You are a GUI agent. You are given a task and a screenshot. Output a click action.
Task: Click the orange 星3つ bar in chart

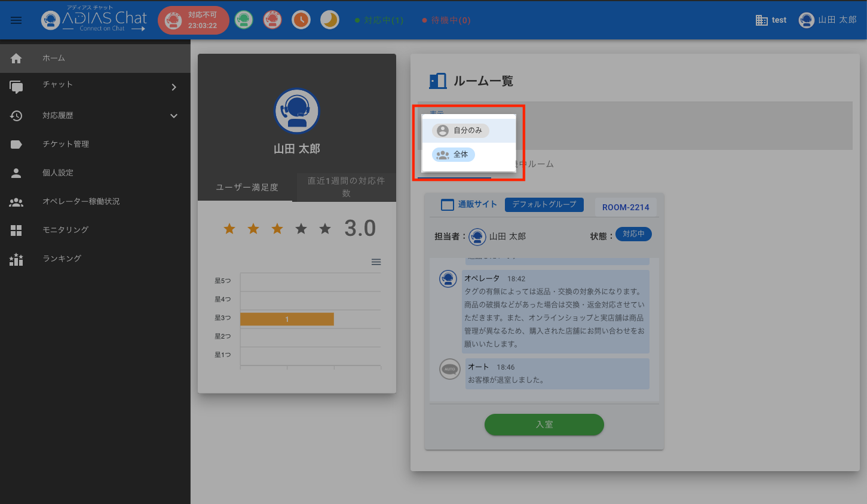click(287, 319)
